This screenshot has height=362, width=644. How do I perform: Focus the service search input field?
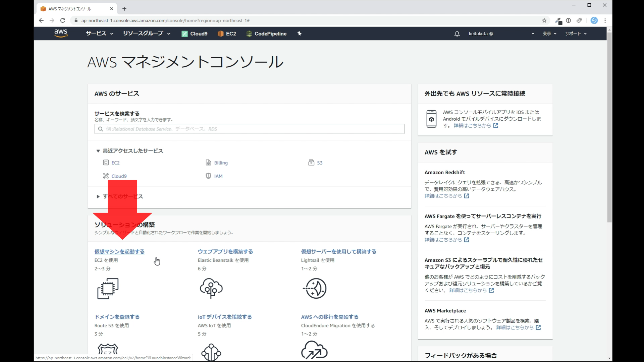[250, 129]
